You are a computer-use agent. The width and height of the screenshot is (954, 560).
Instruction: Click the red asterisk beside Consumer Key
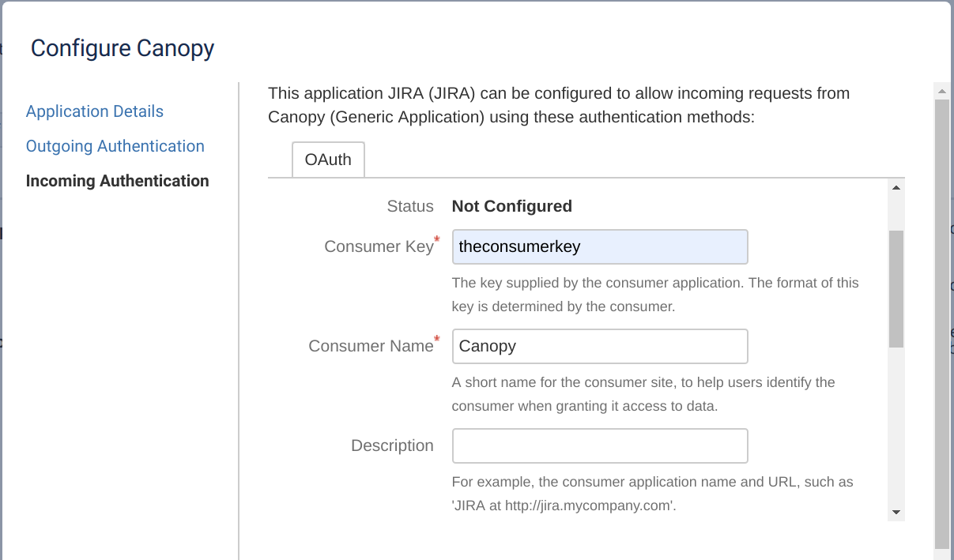[436, 239]
